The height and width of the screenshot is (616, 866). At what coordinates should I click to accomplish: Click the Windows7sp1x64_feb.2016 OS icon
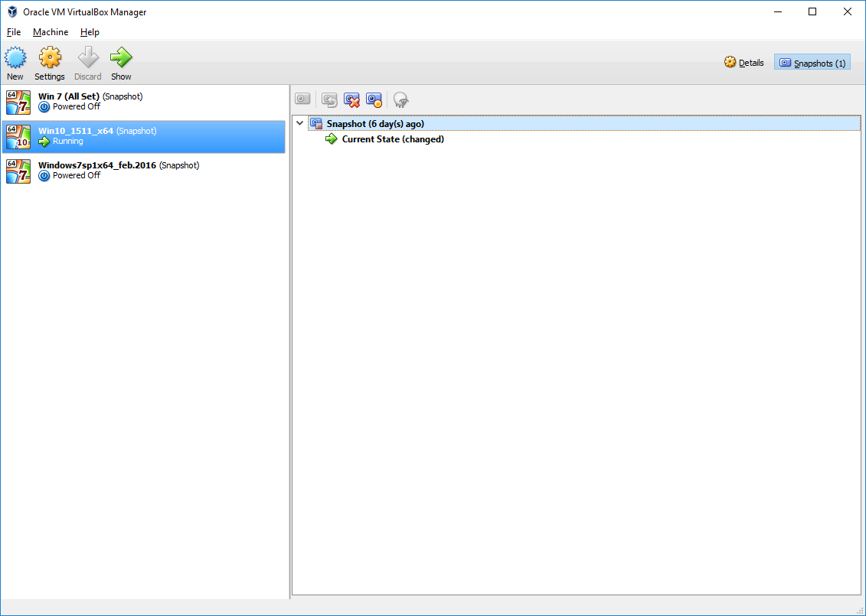(x=18, y=171)
